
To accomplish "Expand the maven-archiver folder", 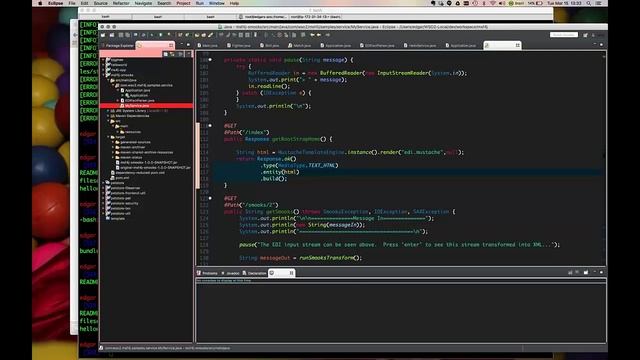I will point(113,147).
